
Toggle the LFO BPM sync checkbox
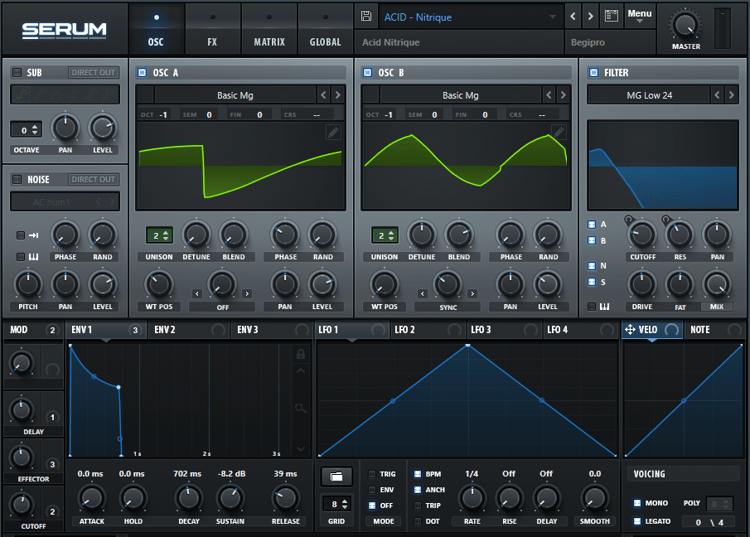pyautogui.click(x=418, y=474)
